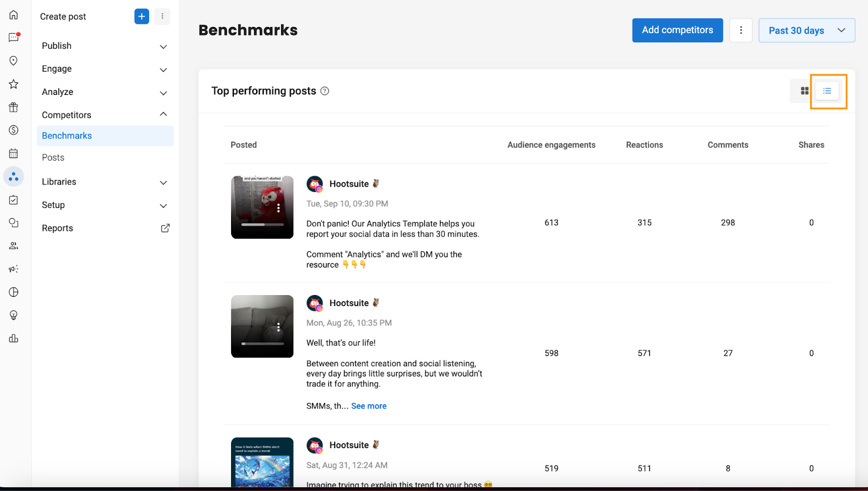Open the Inbox messages icon with red dot
Screen dimensions: 868x491
tap(14, 37)
